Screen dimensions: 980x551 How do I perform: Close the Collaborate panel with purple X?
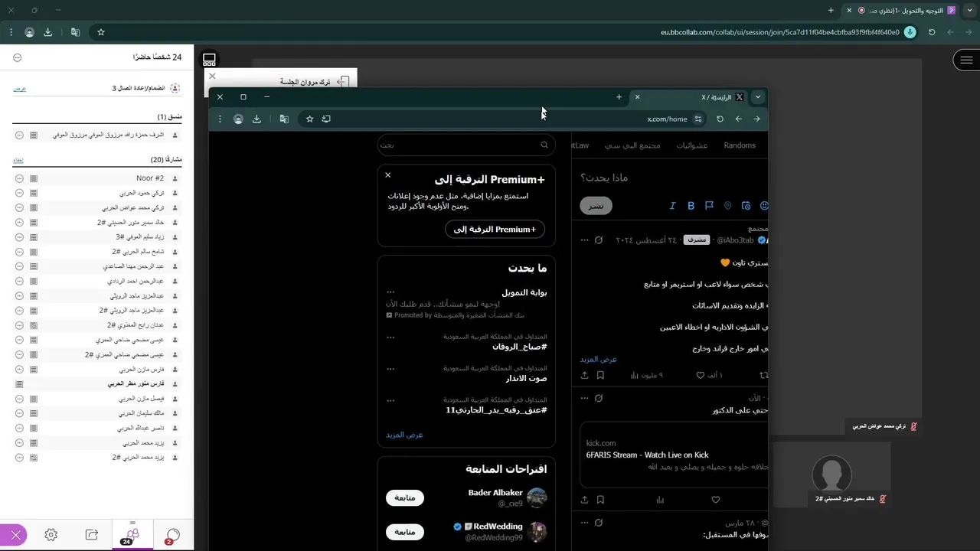[15, 535]
